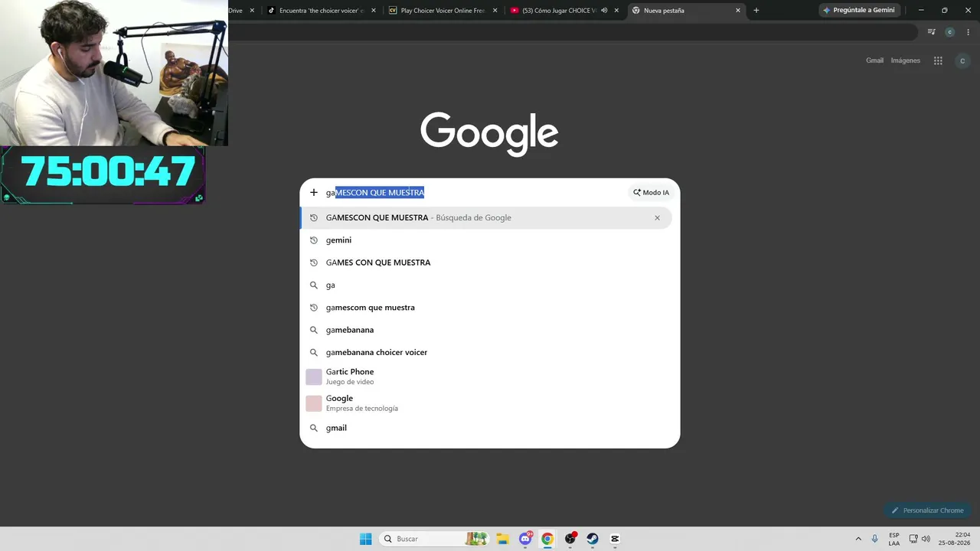Open the Chrome profile button in toolbar
The height and width of the screenshot is (551, 980).
click(x=950, y=32)
